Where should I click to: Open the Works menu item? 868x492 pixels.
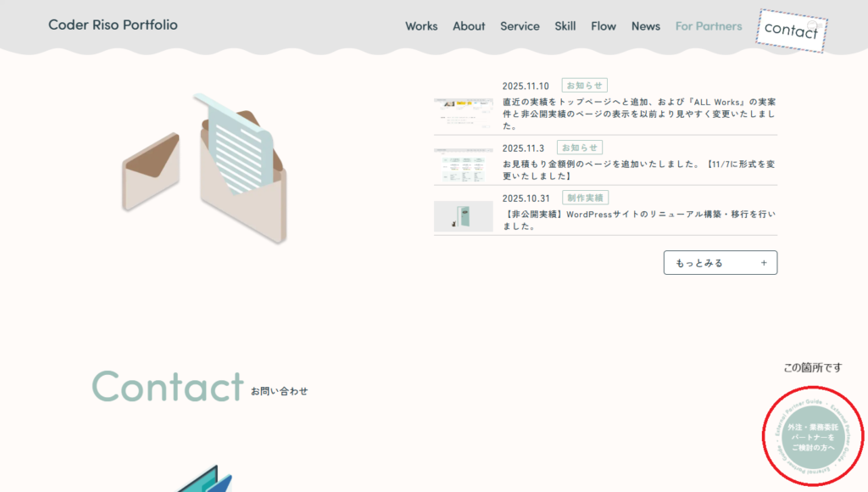coord(421,26)
